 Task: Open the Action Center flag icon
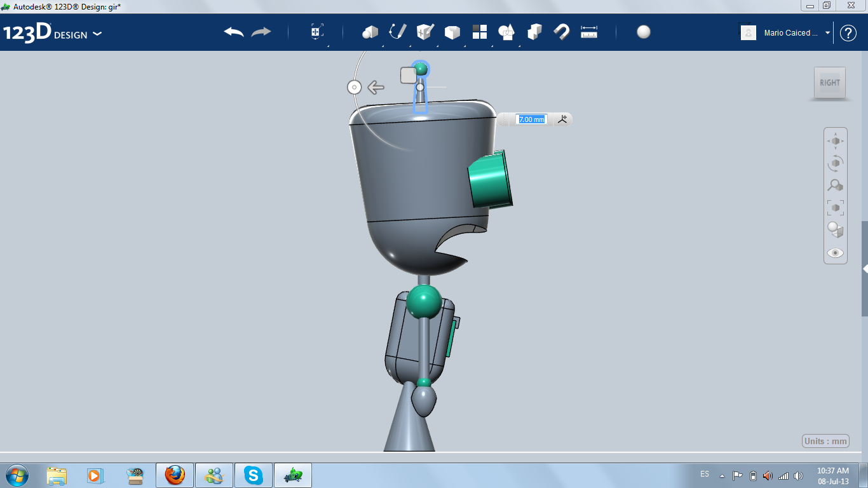(738, 476)
